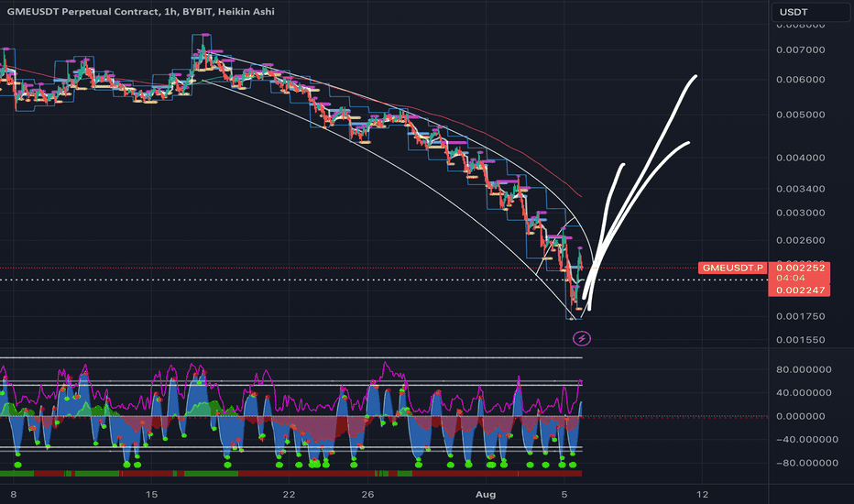Click the 0.003000 price axis label
This screenshot has width=854, height=504.
pyautogui.click(x=800, y=213)
